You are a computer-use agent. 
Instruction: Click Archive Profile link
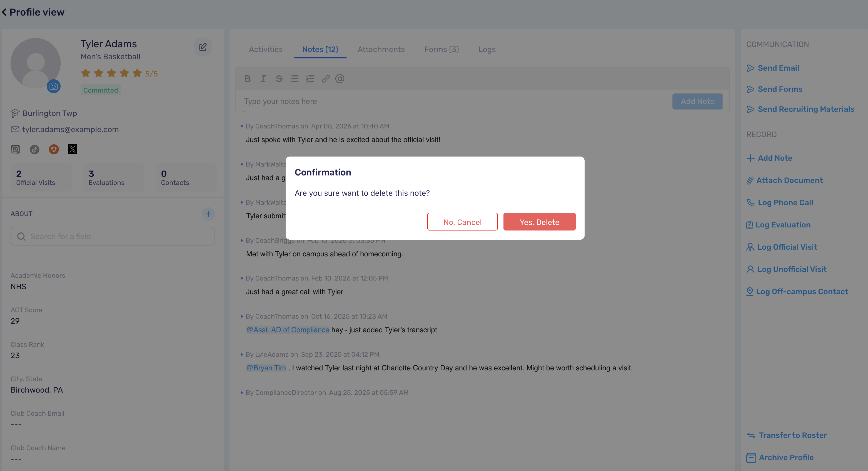780,457
